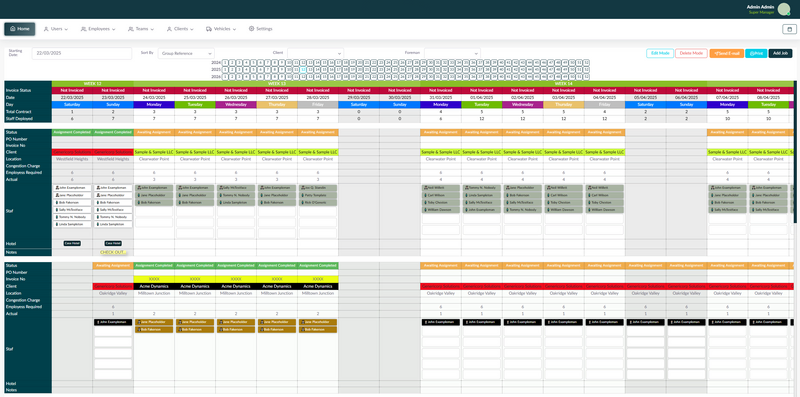Click Sample & Sample LLC cell under 25/03/2025

(x=195, y=152)
